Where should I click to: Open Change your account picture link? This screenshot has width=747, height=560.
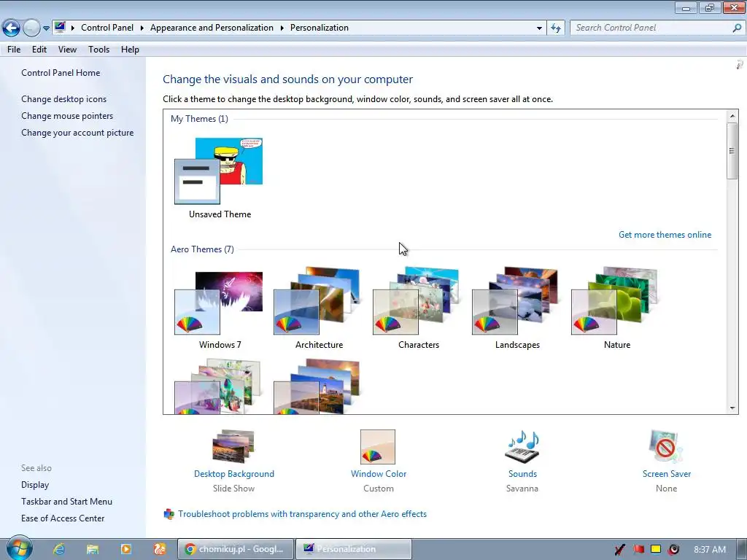coord(77,133)
